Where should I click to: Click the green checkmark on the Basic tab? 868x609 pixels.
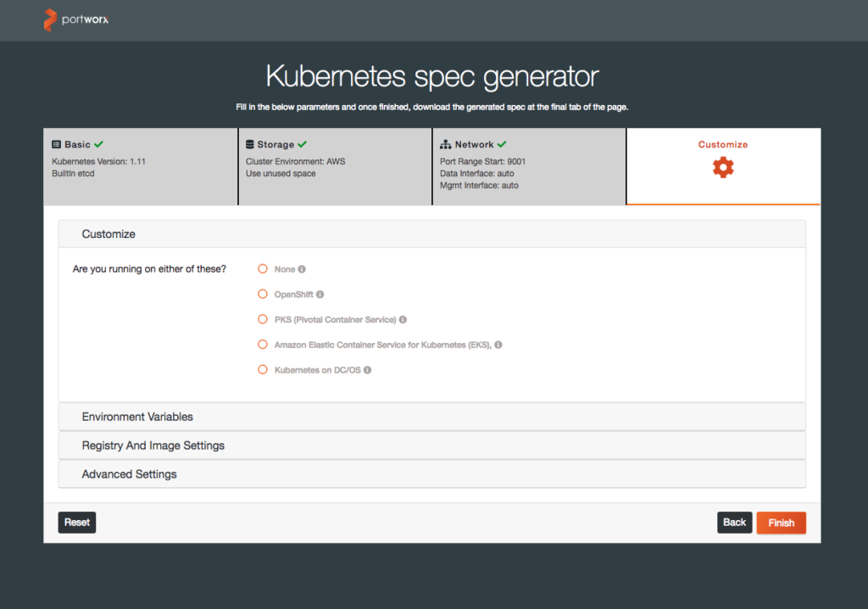[x=99, y=144]
